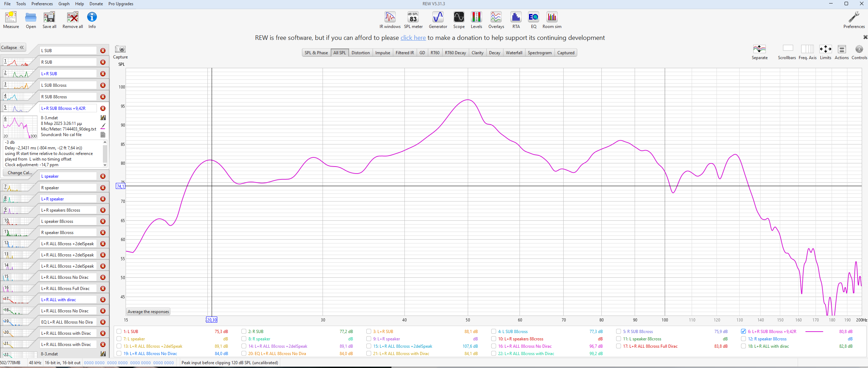Open graph Limits settings
The image size is (868, 368).
825,52
